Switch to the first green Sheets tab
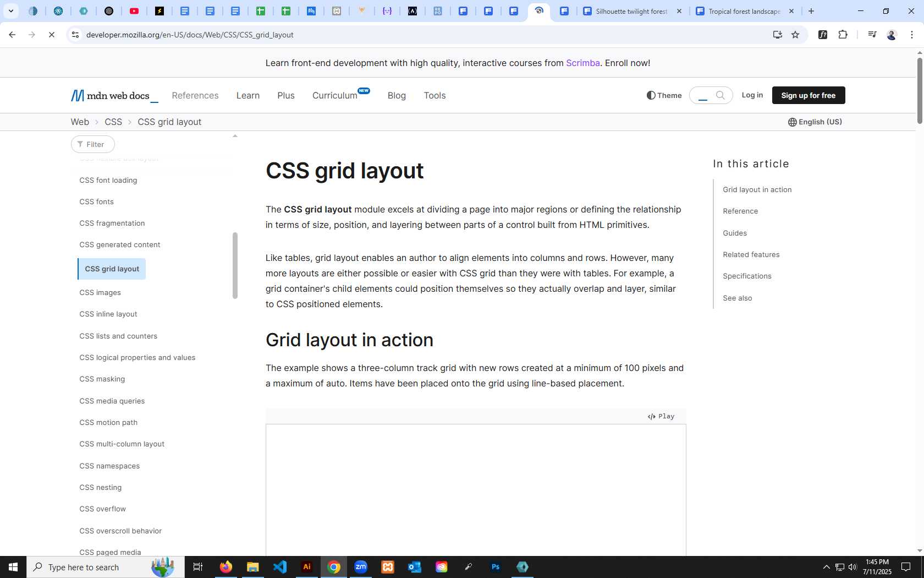 click(261, 11)
